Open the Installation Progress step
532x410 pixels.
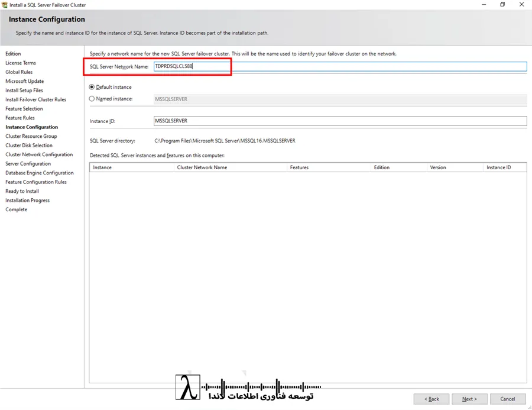27,201
